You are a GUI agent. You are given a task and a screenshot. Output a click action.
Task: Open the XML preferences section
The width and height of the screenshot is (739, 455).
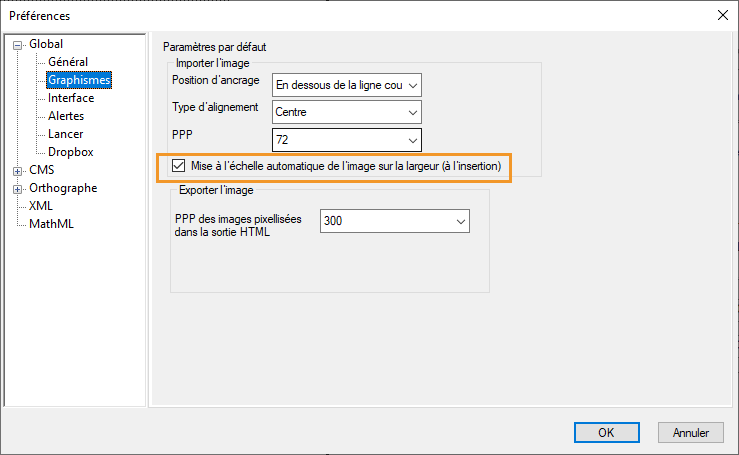click(41, 206)
